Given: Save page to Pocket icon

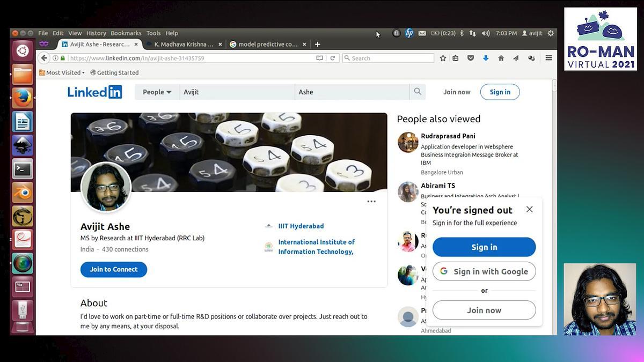Looking at the screenshot, I should [x=471, y=58].
